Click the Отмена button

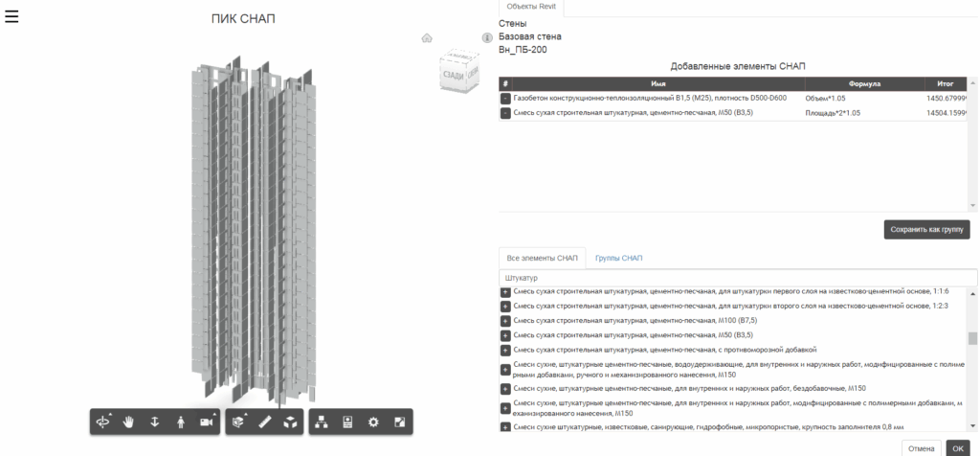922,448
